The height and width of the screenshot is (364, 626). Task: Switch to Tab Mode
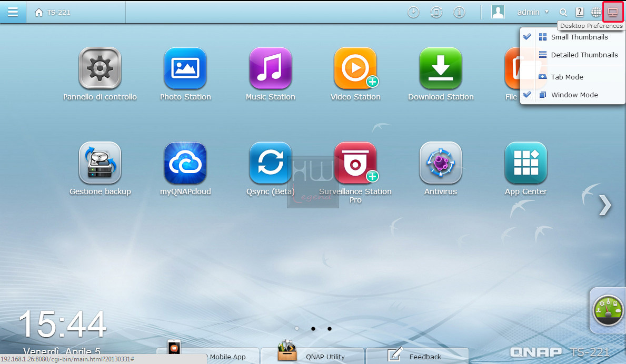point(572,77)
